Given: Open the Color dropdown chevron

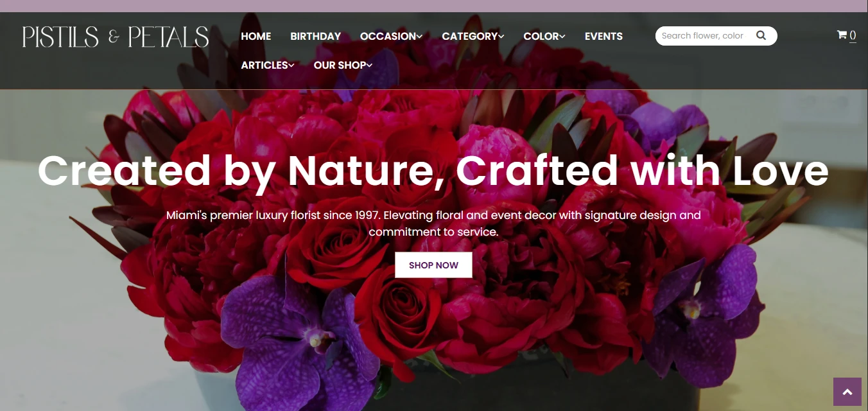Looking at the screenshot, I should [562, 37].
